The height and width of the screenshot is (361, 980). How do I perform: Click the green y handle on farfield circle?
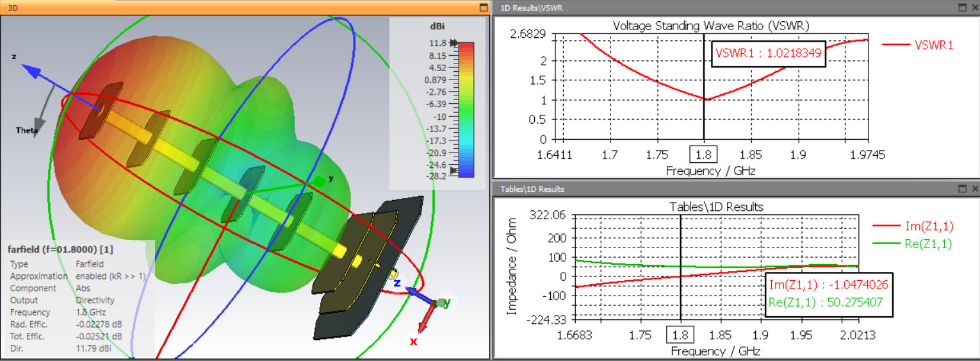318,182
